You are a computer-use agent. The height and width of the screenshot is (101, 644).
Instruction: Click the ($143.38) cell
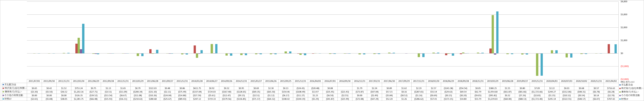(448, 88)
